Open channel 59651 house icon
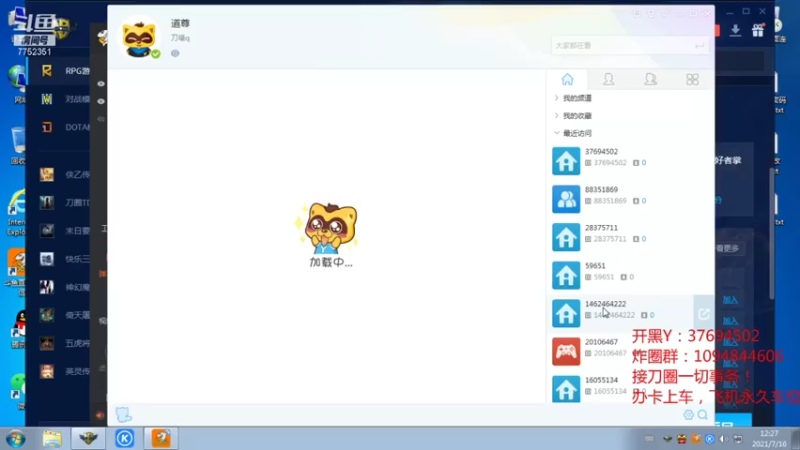This screenshot has width=800, height=450. pyautogui.click(x=566, y=275)
